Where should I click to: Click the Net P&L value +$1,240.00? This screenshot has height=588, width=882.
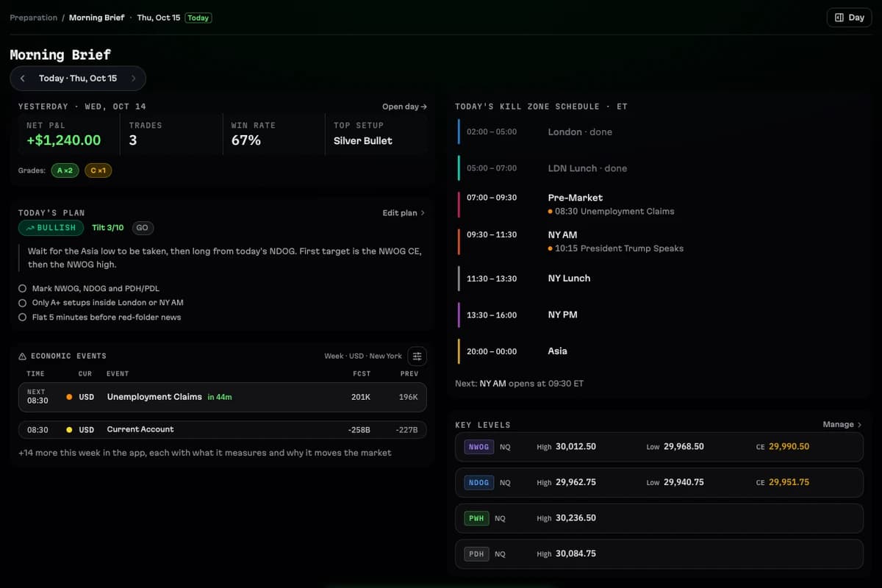coord(63,140)
